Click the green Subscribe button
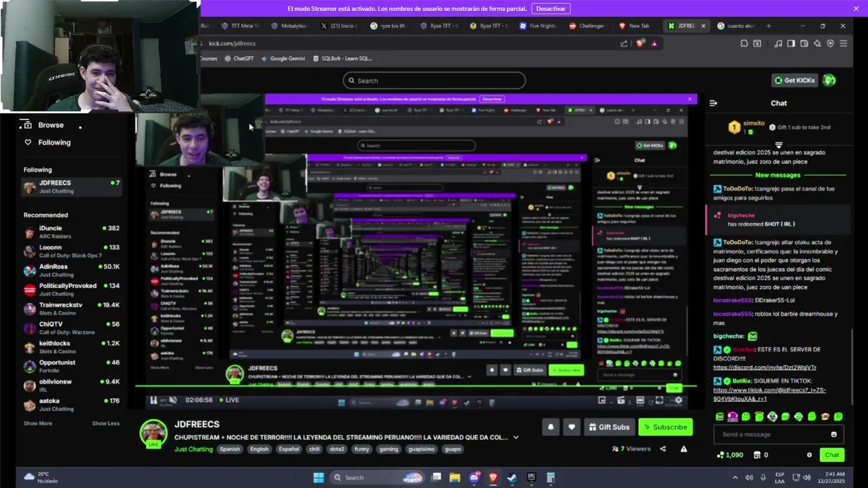868x488 pixels. tap(665, 427)
